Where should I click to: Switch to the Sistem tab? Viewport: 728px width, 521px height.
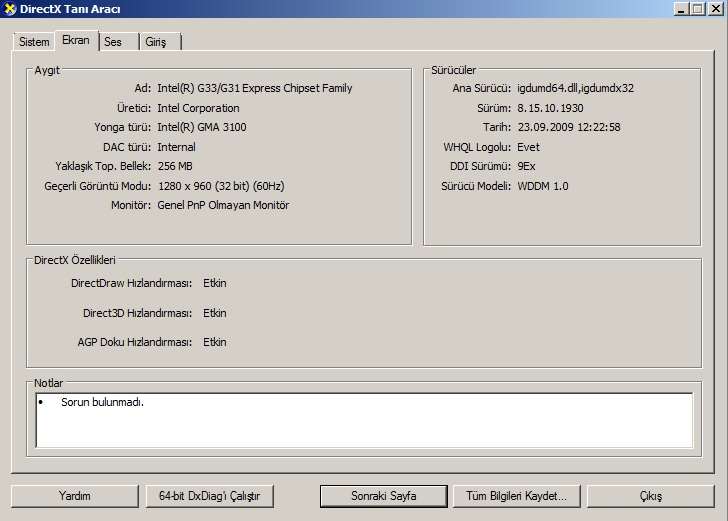[x=34, y=42]
